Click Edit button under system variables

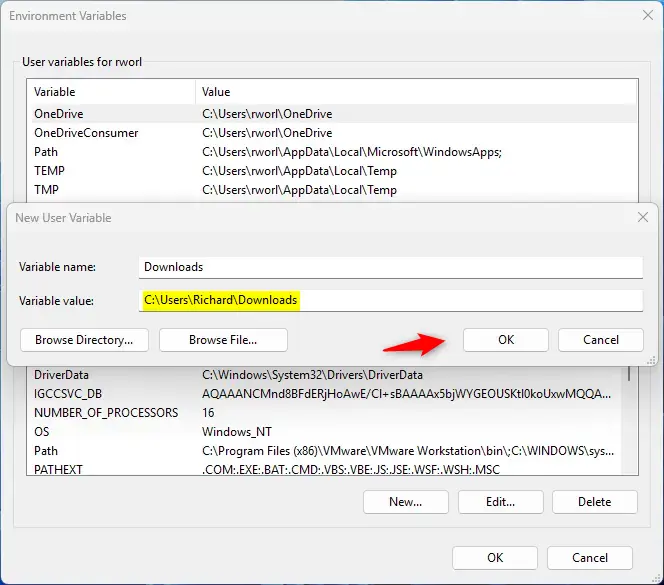coord(500,502)
